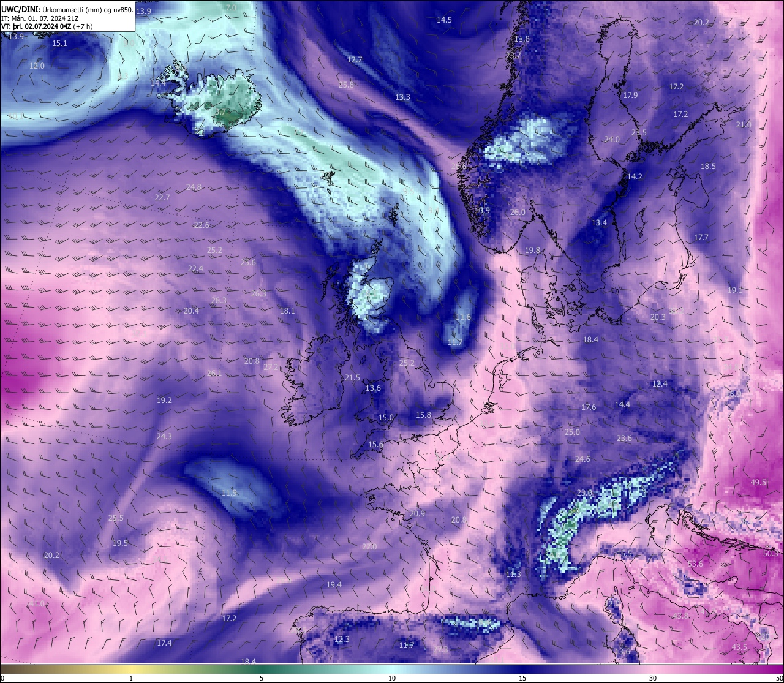Click the 22.4 value label

[195, 268]
